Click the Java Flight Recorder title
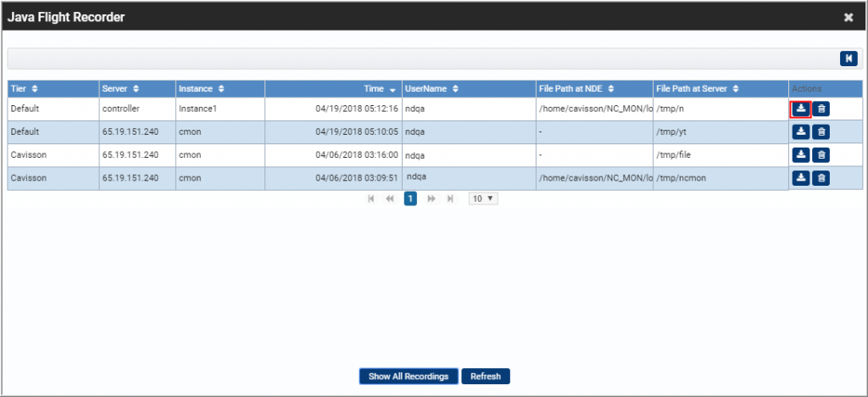The width and height of the screenshot is (868, 397). click(66, 17)
